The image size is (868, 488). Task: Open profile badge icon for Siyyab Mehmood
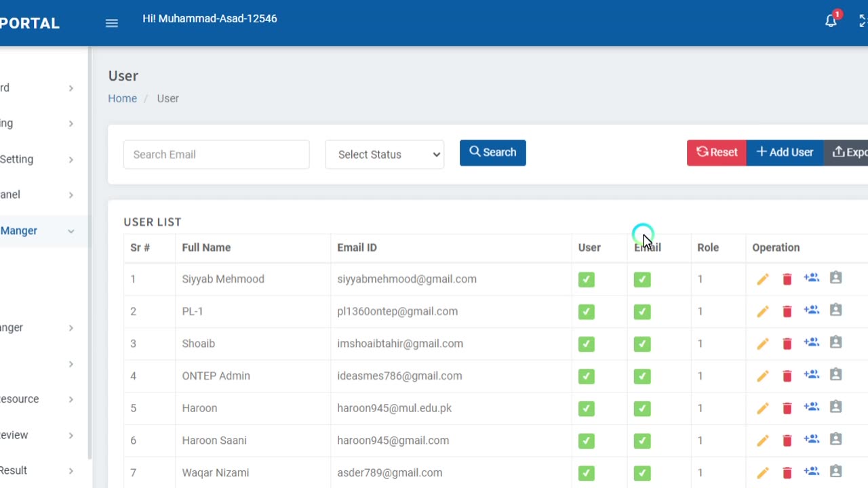(836, 278)
